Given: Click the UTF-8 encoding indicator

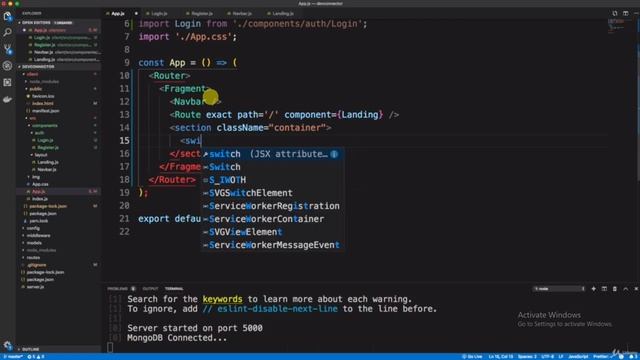Looking at the screenshot, I should point(547,357).
